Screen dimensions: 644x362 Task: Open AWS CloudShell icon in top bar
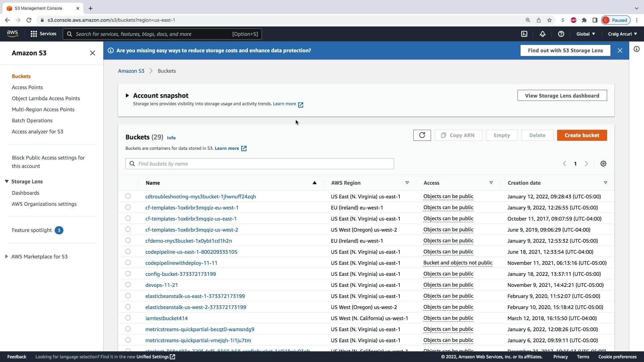[524, 34]
